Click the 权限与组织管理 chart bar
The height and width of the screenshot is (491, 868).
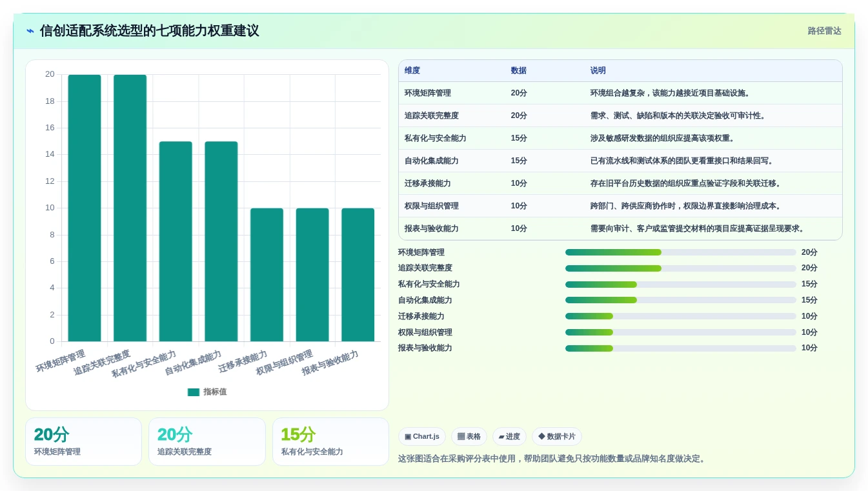[x=312, y=275]
